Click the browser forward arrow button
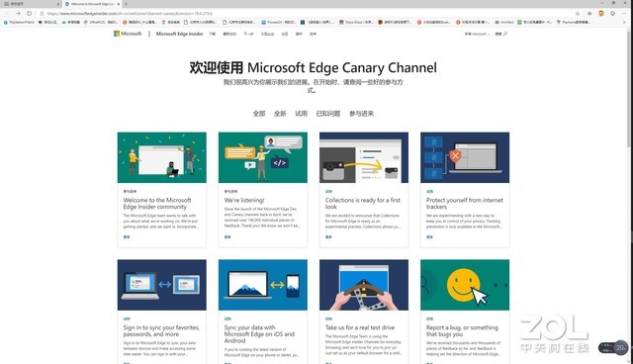This screenshot has height=364, width=633. tap(18, 13)
